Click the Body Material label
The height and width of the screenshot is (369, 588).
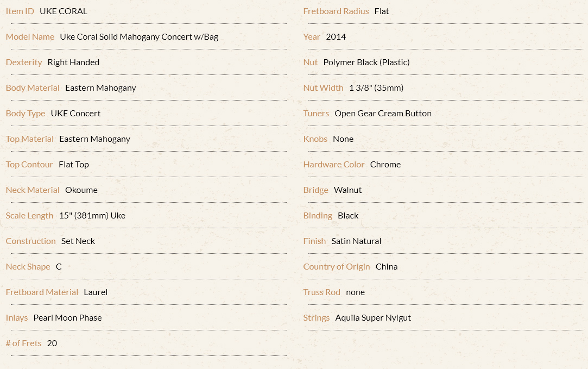tap(33, 88)
